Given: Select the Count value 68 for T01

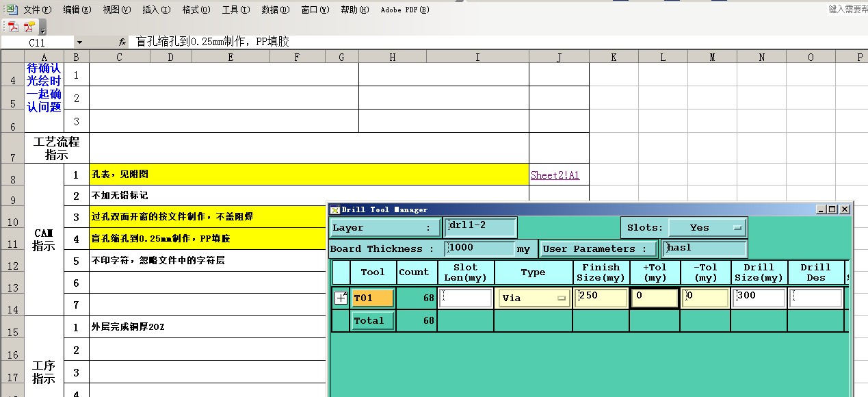Looking at the screenshot, I should click(x=416, y=298).
